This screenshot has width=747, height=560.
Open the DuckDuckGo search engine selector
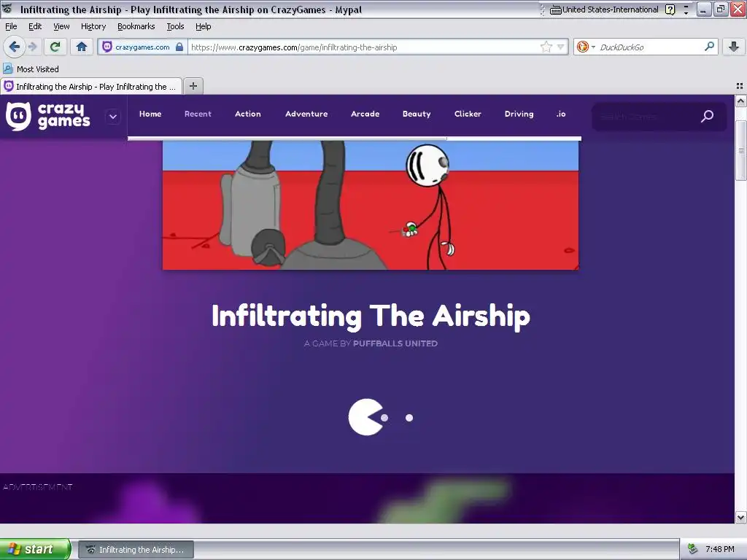(x=586, y=47)
